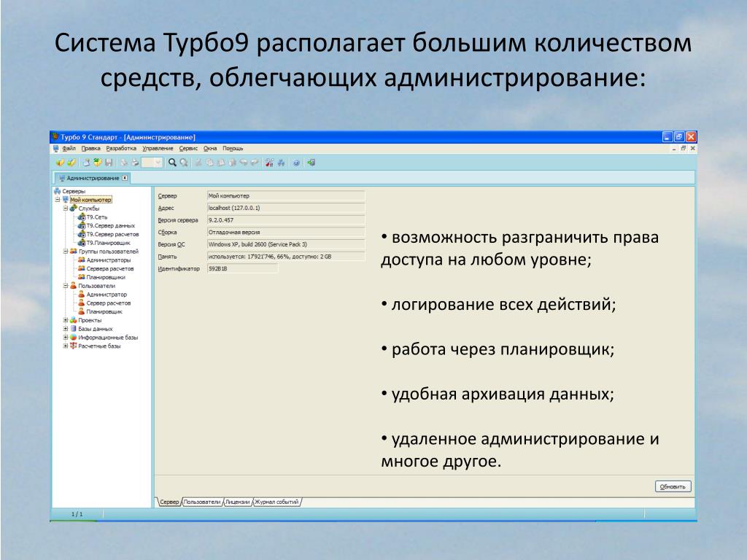The image size is (747, 560).
Task: Select the Т9.Планировщик service
Action: (x=108, y=242)
